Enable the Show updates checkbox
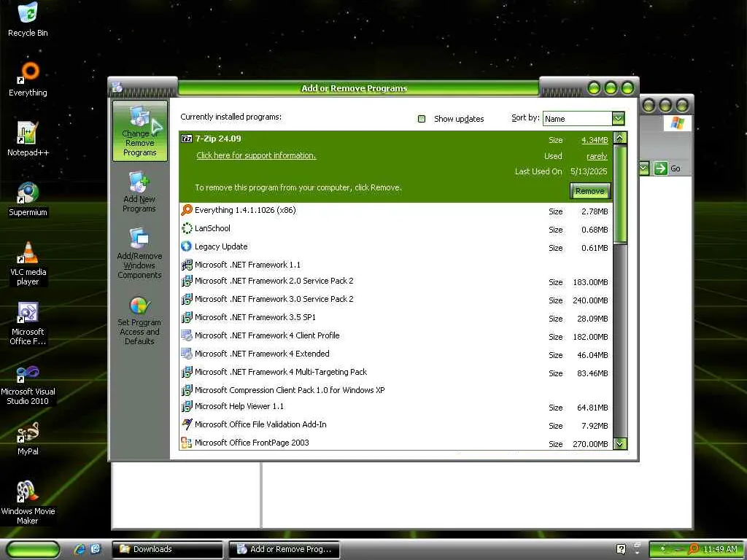 421,119
